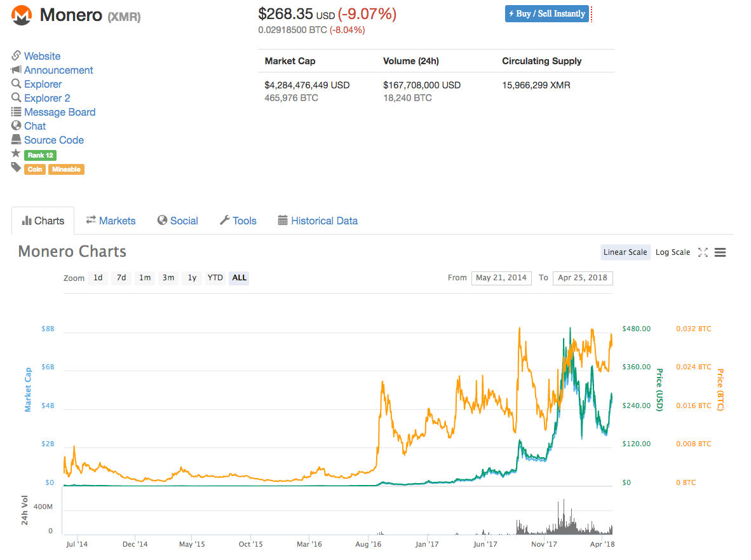
Task: Set chart zoom to 7d
Action: pyautogui.click(x=121, y=278)
